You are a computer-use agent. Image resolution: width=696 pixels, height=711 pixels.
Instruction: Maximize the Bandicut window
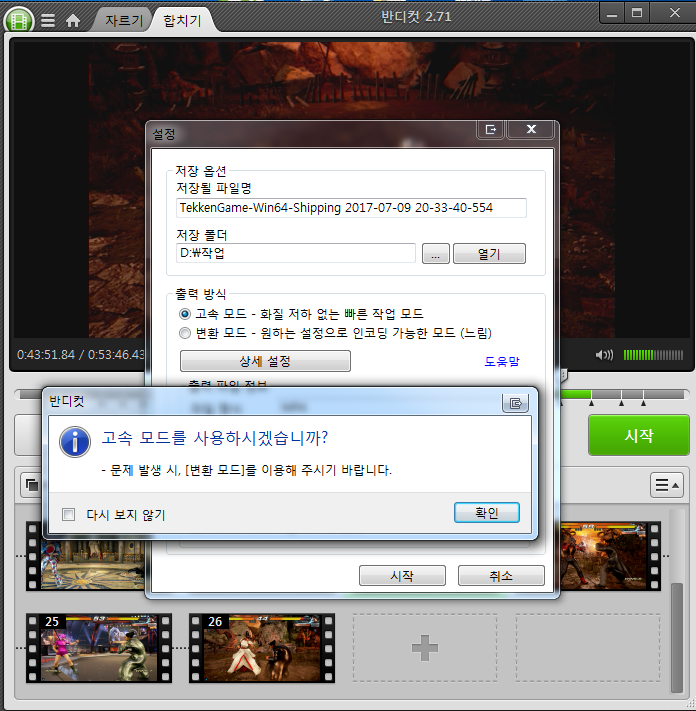(637, 14)
